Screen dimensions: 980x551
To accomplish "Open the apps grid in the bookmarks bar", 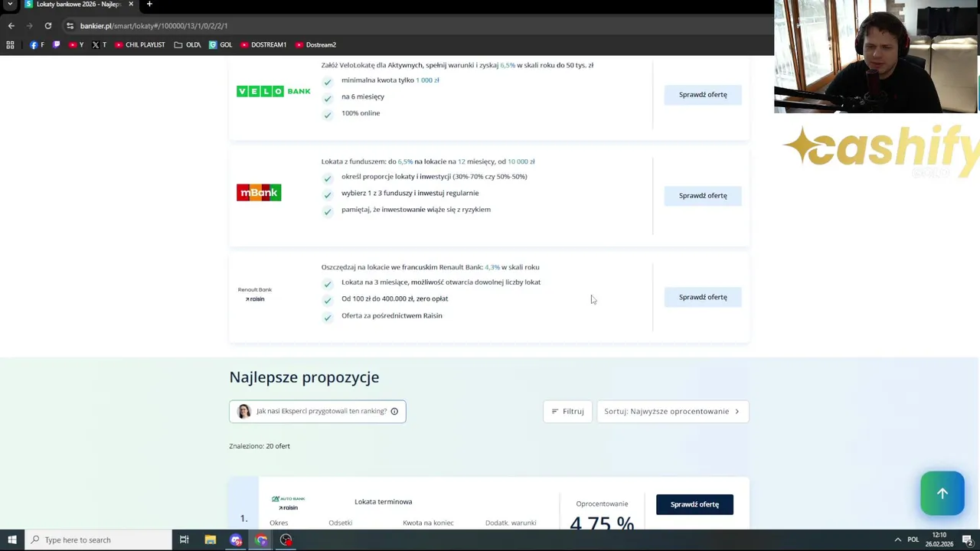I will tap(10, 44).
